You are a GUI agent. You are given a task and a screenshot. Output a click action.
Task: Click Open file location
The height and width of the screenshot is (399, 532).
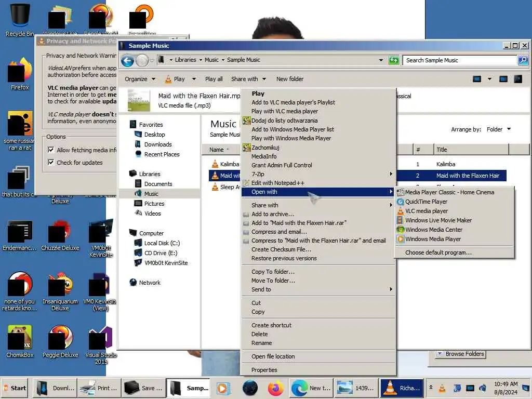[318, 356]
